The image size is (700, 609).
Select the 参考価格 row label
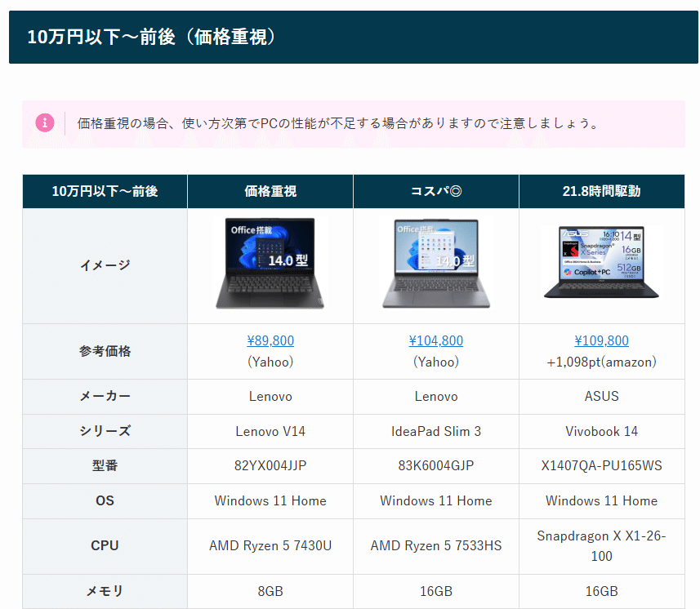click(105, 351)
